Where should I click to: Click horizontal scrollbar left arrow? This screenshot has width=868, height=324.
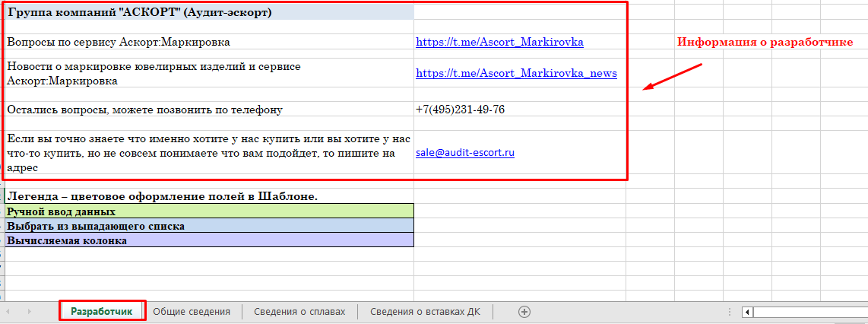point(748,312)
